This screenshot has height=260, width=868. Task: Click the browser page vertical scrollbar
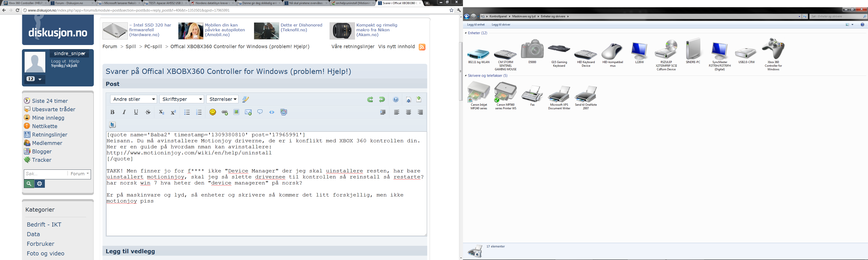point(461,71)
